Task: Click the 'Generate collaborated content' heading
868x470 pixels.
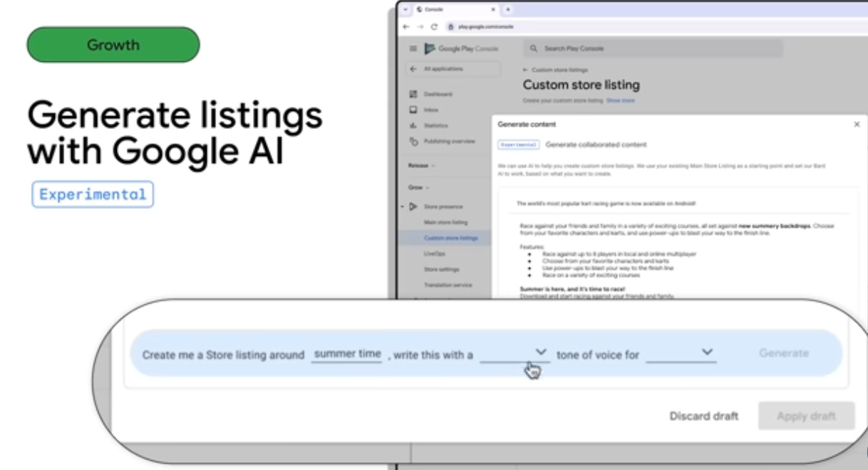Action: [x=596, y=145]
